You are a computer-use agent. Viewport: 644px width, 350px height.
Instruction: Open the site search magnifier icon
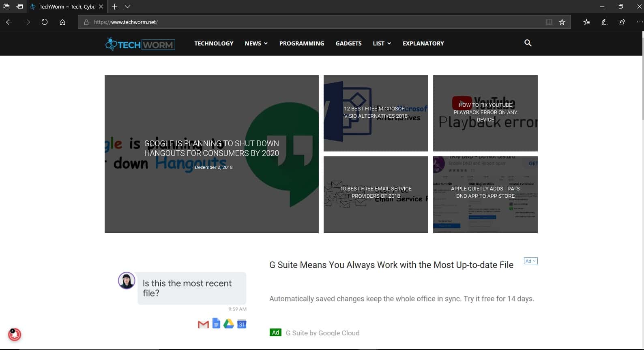click(528, 43)
